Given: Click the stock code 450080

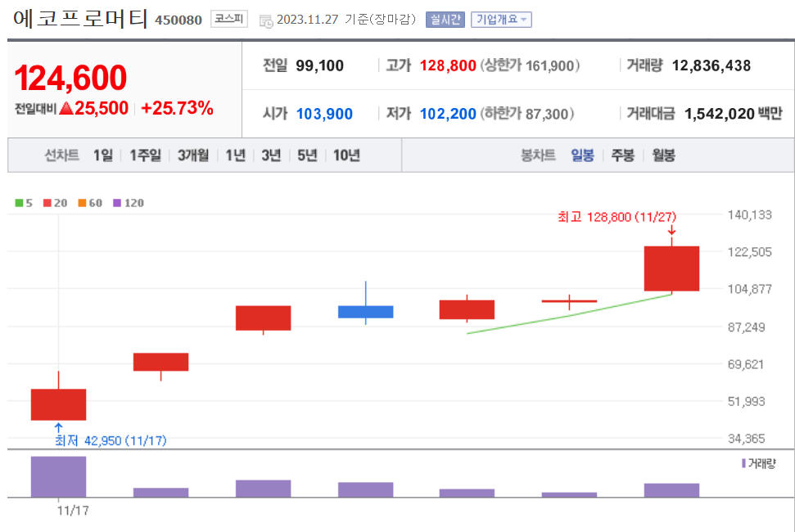Looking at the screenshot, I should point(178,20).
